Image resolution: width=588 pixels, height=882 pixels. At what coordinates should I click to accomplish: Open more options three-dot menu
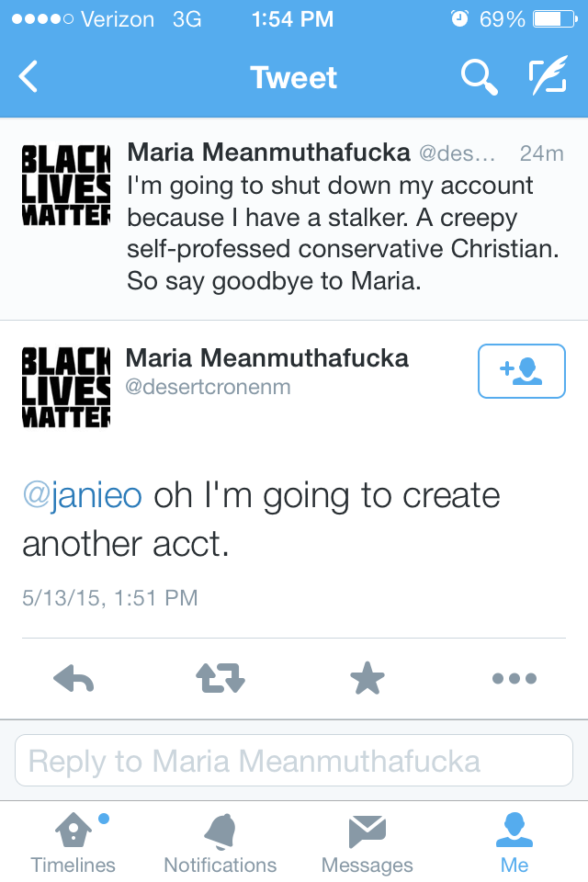point(514,678)
